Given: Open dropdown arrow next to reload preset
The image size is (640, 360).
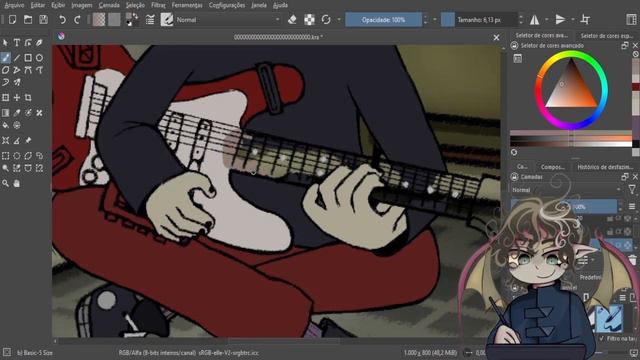Looking at the screenshot, I should pos(339,20).
